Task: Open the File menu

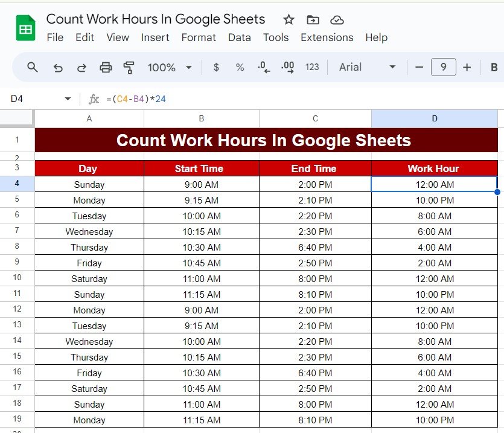Action: pos(55,37)
